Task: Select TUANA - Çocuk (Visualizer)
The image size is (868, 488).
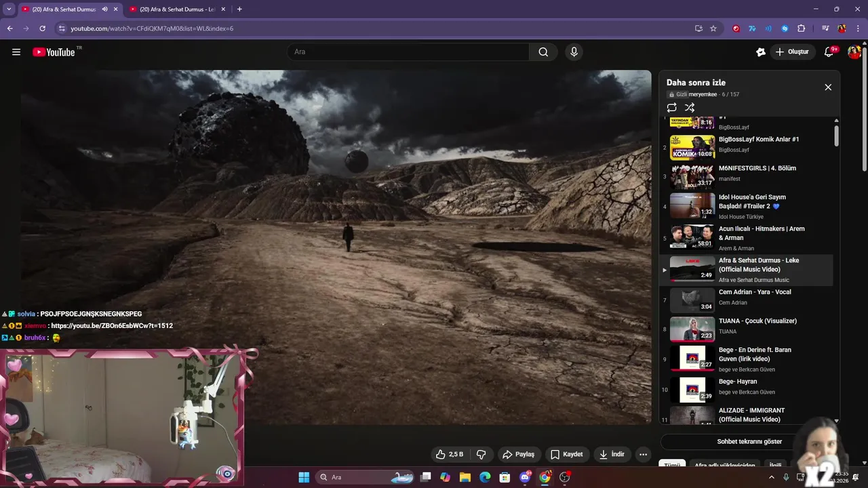Action: coord(746,329)
